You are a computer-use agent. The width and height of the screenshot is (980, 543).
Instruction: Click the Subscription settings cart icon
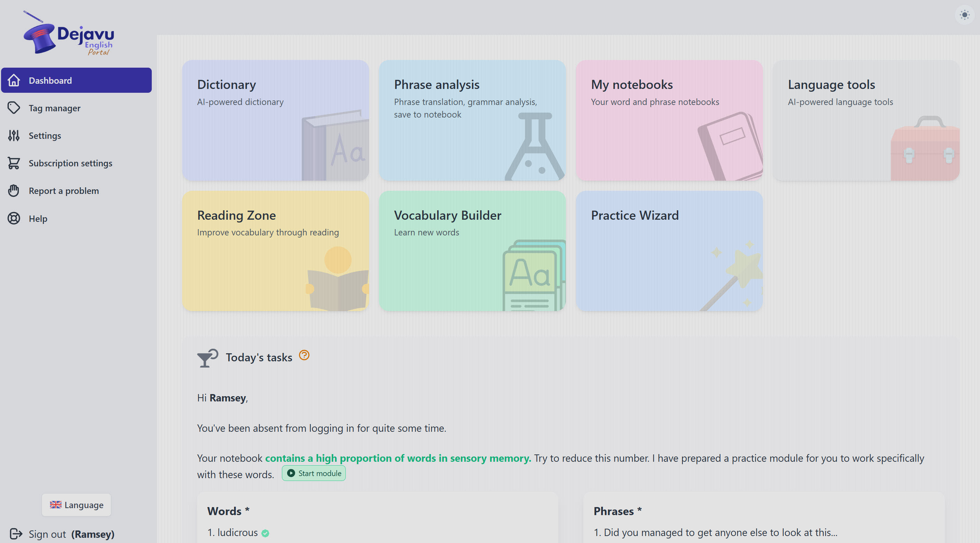pyautogui.click(x=14, y=163)
